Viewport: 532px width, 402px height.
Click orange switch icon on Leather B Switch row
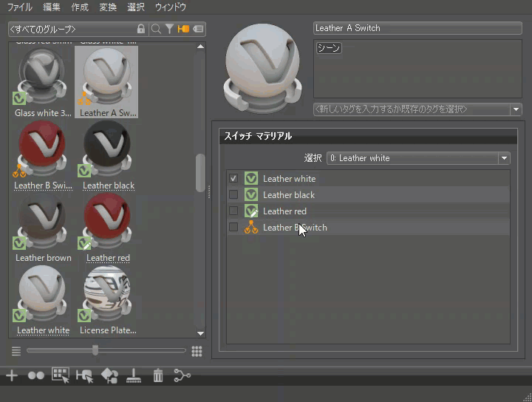(251, 227)
